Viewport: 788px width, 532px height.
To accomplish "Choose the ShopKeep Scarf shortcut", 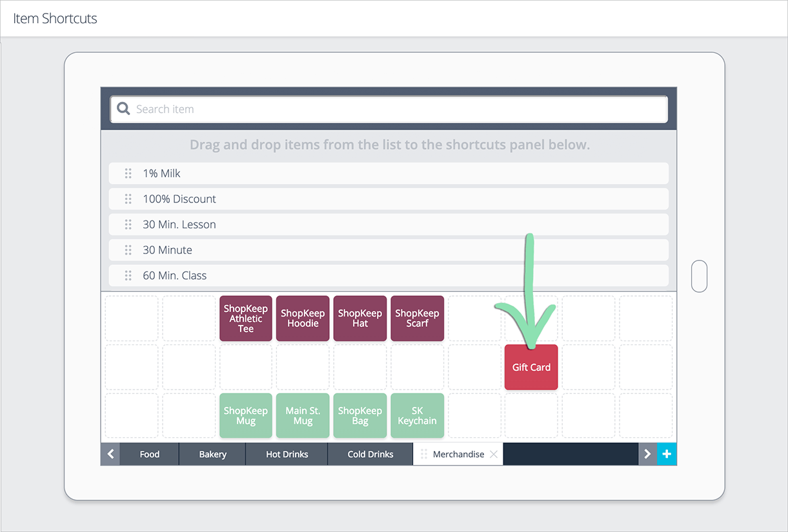I will click(417, 319).
